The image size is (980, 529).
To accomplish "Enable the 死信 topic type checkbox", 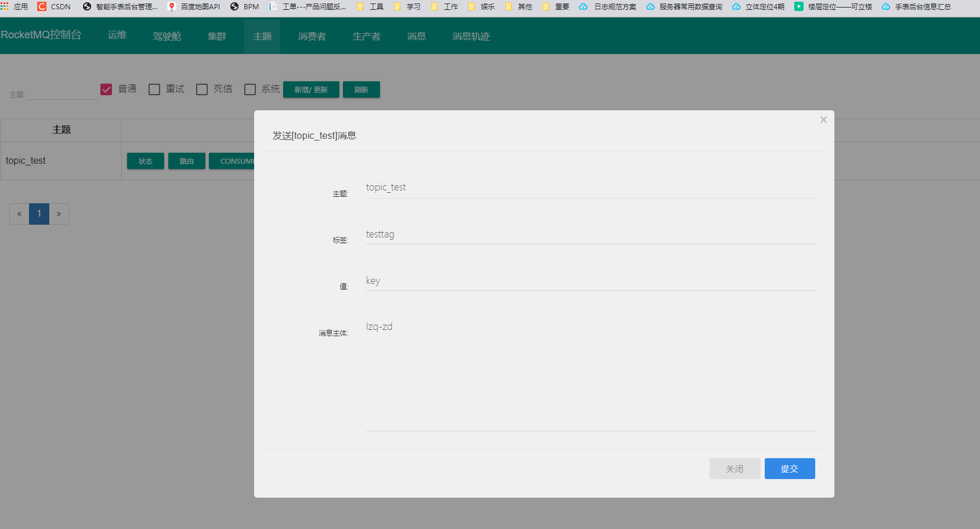I will click(202, 89).
